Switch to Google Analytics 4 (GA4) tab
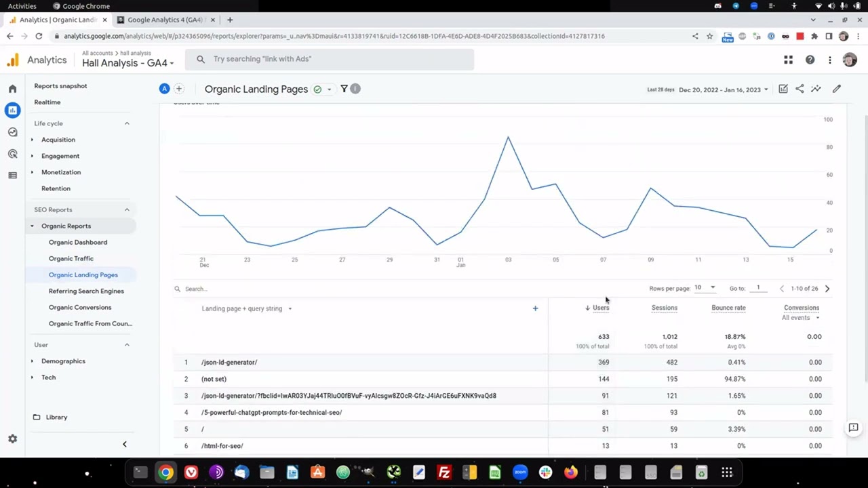Image resolution: width=868 pixels, height=488 pixels. tap(165, 20)
